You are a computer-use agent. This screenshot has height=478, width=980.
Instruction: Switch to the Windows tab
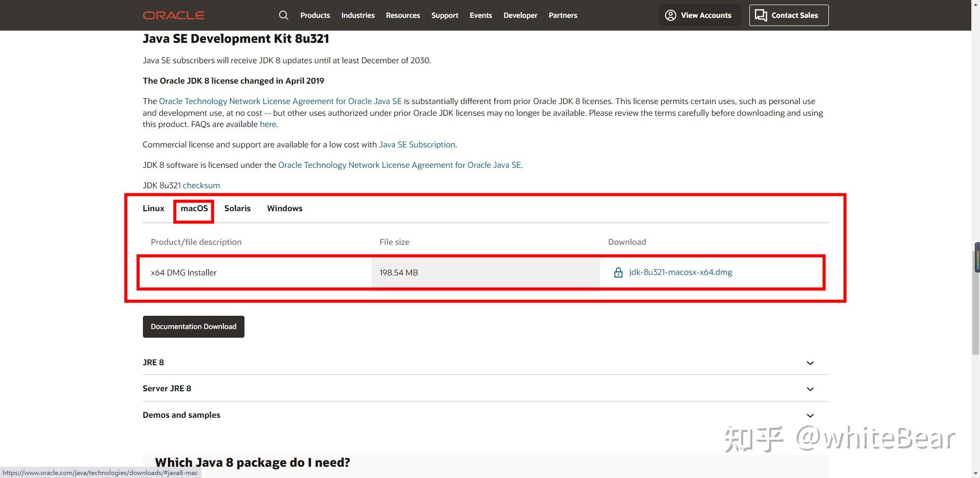click(285, 208)
